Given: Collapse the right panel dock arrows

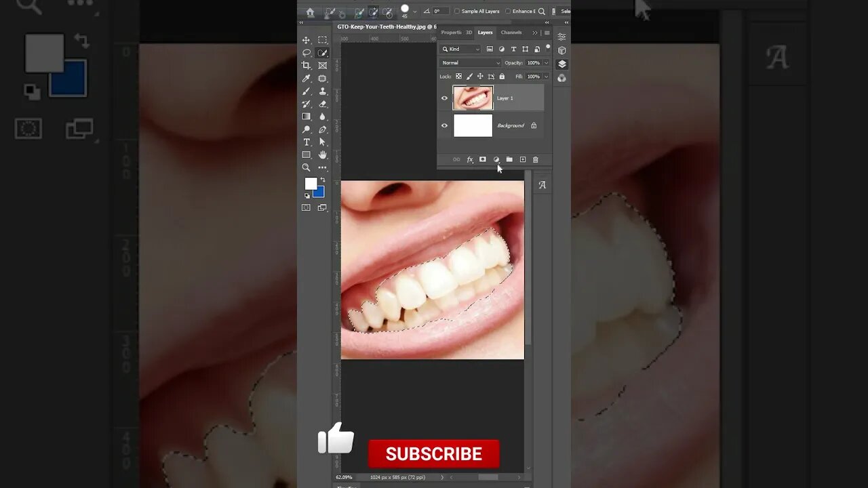Looking at the screenshot, I should click(x=566, y=22).
